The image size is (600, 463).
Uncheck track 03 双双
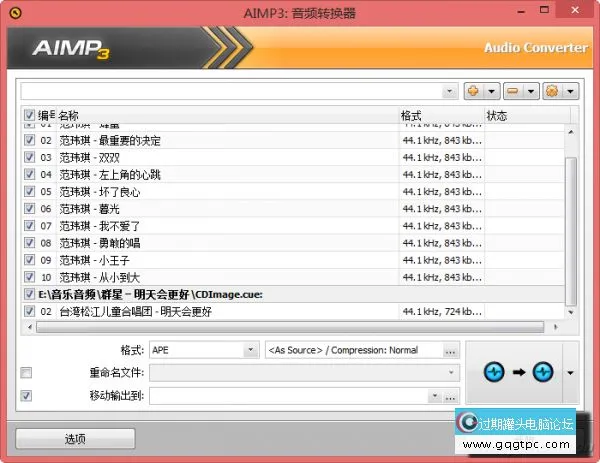point(29,157)
